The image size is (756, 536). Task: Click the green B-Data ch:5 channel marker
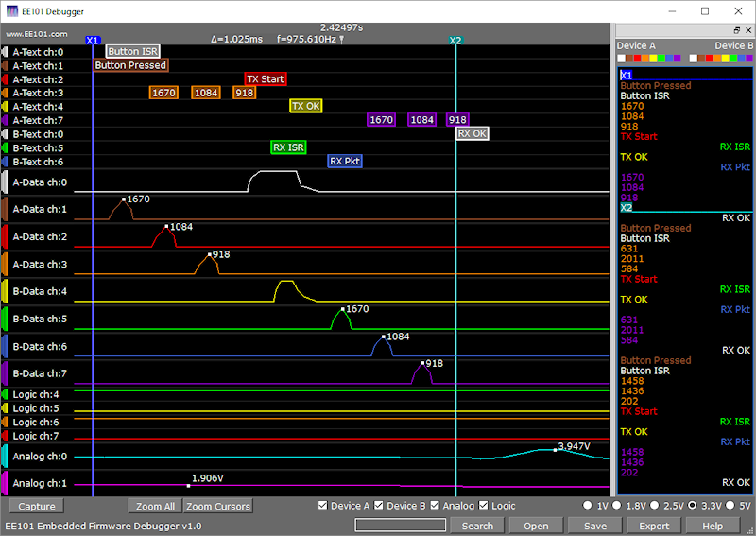pyautogui.click(x=6, y=320)
